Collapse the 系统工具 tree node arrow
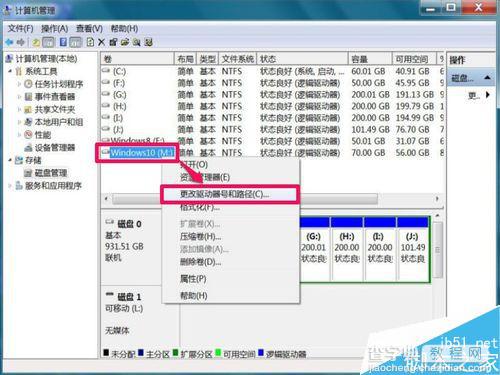This screenshot has width=500, height=375. (10, 71)
